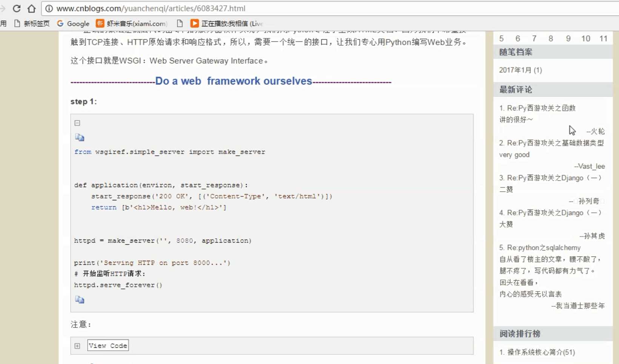Click code line 'from wsgiref.simple_server import make_server'

point(170,152)
